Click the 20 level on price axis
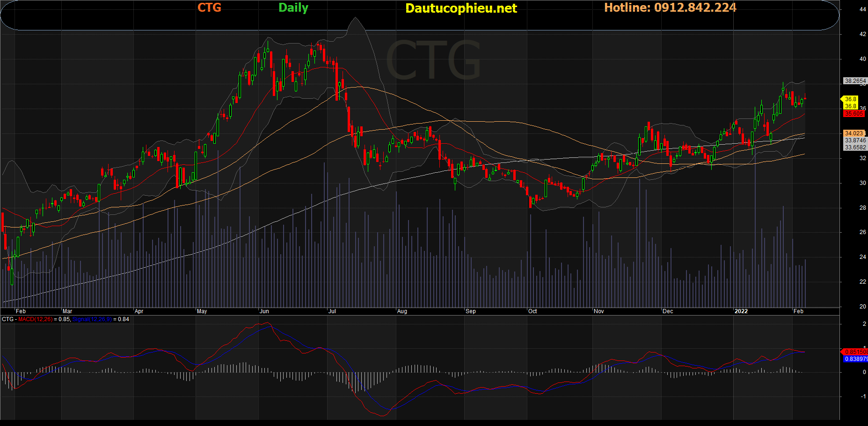Image resolution: width=868 pixels, height=426 pixels. (862, 307)
